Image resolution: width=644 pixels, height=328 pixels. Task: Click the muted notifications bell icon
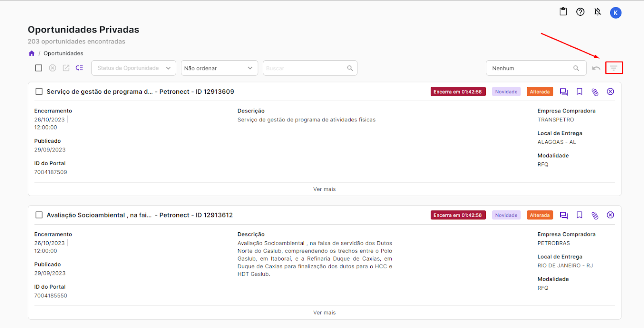point(598,12)
